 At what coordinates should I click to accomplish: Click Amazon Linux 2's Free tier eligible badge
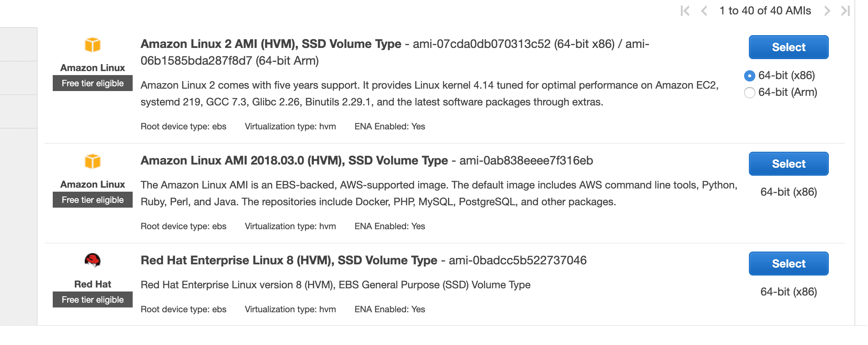[x=93, y=83]
